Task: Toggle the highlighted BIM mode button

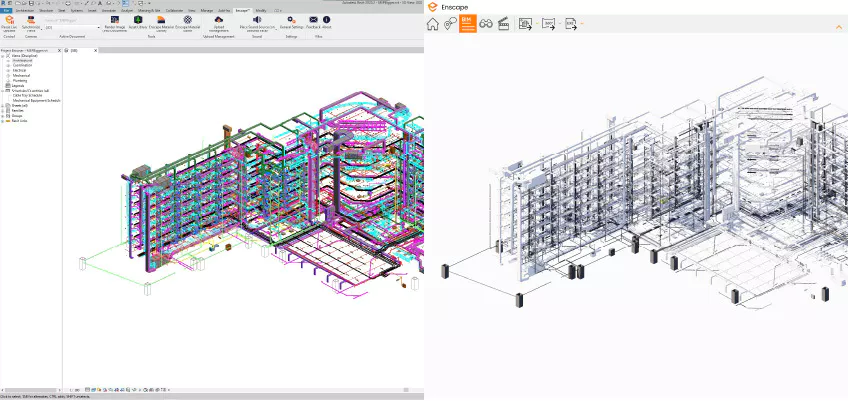Action: [467, 24]
